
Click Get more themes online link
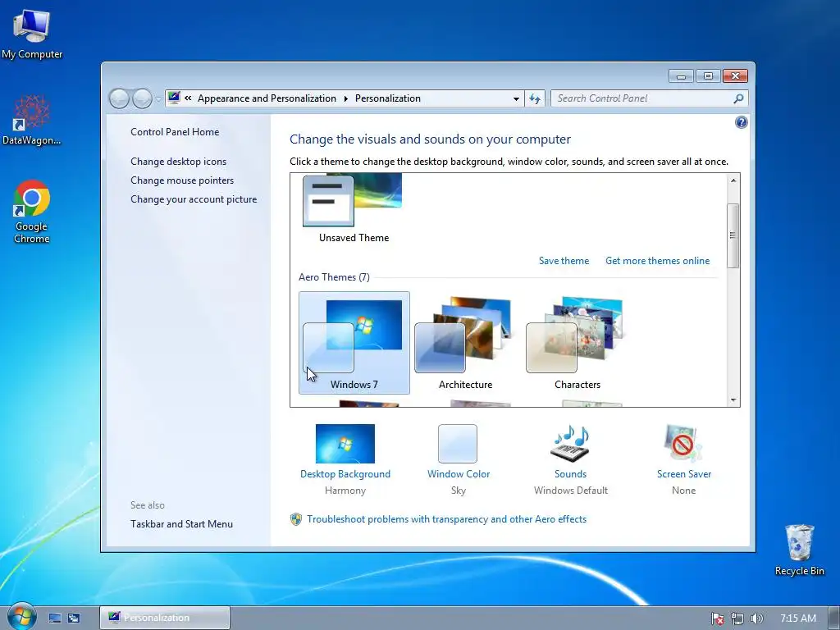click(x=657, y=260)
